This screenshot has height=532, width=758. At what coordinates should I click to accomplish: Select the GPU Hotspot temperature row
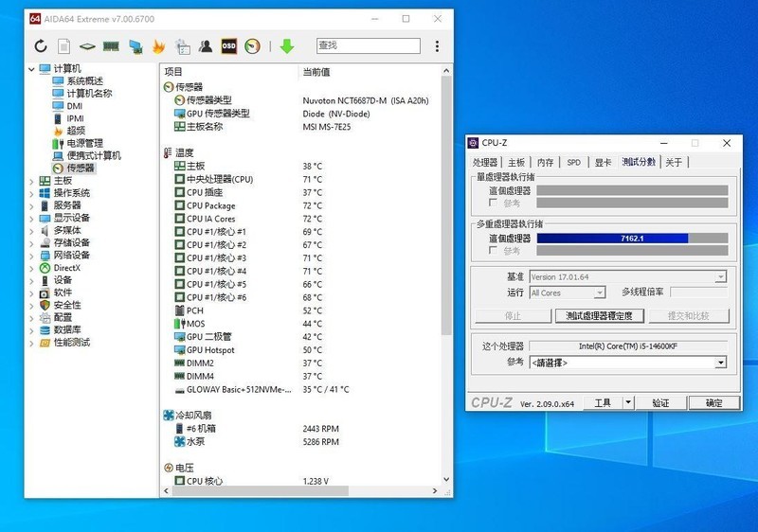click(x=299, y=350)
